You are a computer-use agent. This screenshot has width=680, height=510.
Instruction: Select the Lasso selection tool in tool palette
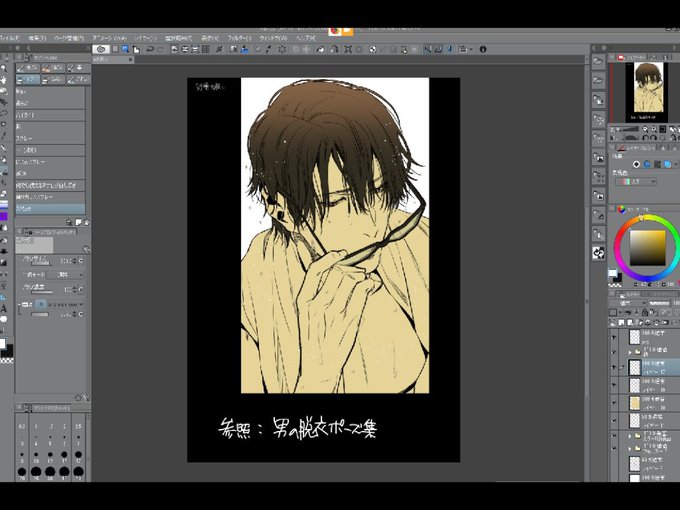(3, 114)
